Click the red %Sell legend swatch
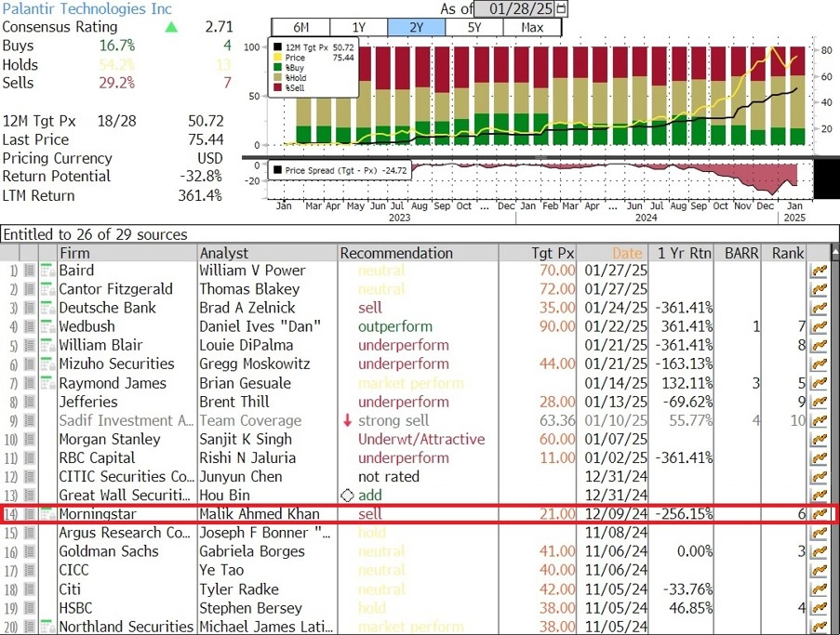Viewport: 840px width, 635px height. [277, 87]
